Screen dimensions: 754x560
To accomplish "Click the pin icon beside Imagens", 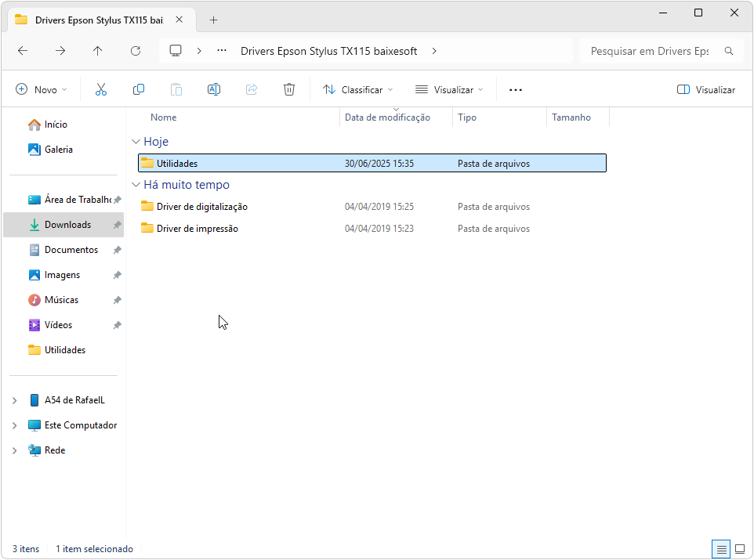I will [x=117, y=275].
